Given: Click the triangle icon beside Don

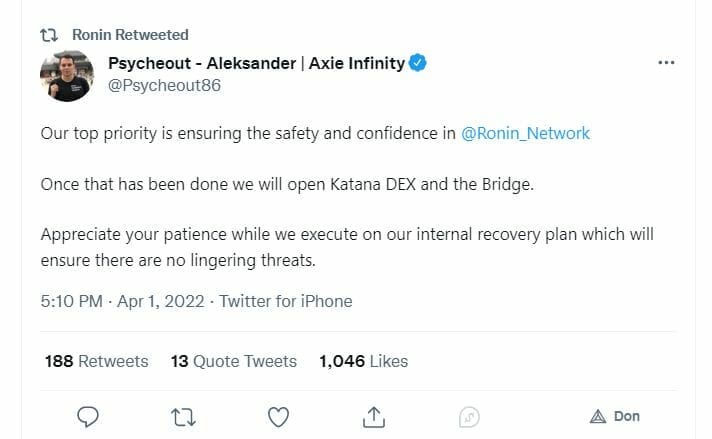Looking at the screenshot, I should [598, 416].
